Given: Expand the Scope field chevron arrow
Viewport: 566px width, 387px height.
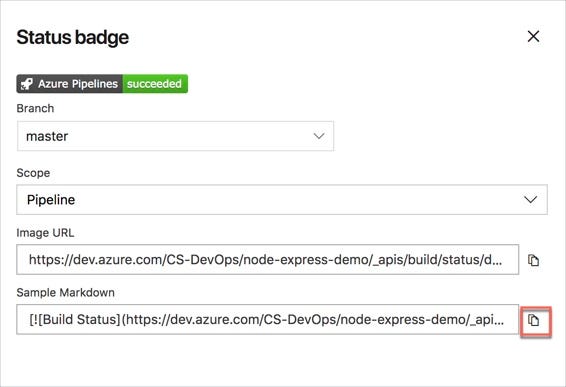Looking at the screenshot, I should click(530, 200).
